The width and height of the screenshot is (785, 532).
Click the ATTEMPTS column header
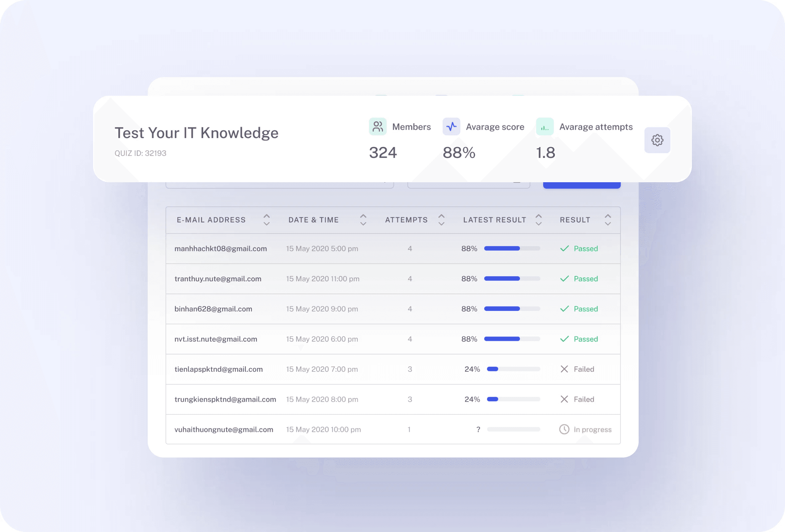coord(406,220)
